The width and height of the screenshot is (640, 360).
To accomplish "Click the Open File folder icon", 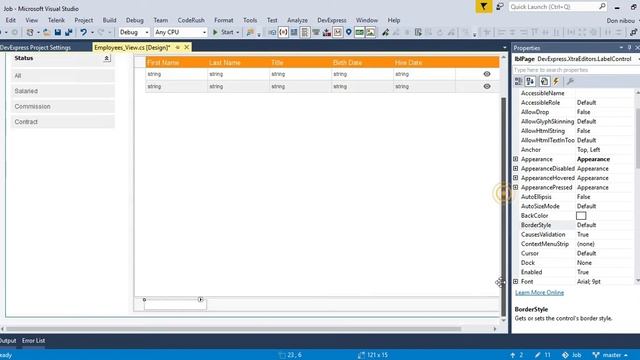I will coord(47,32).
